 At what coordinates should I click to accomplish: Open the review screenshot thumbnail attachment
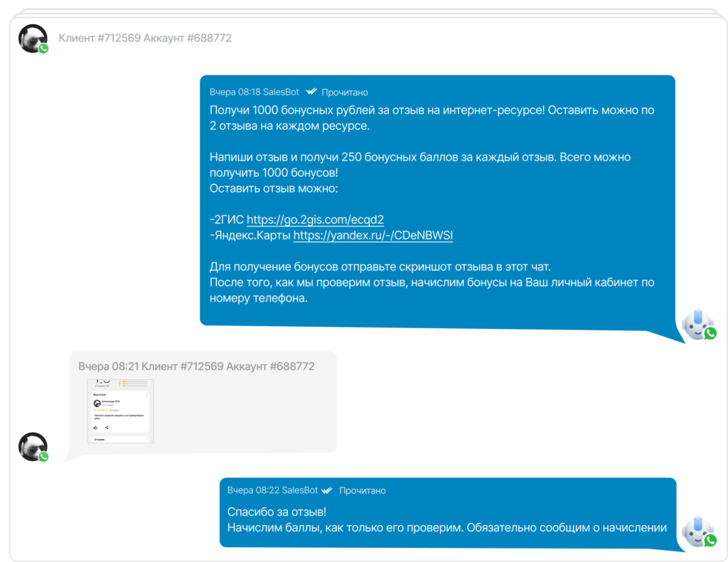[x=120, y=411]
